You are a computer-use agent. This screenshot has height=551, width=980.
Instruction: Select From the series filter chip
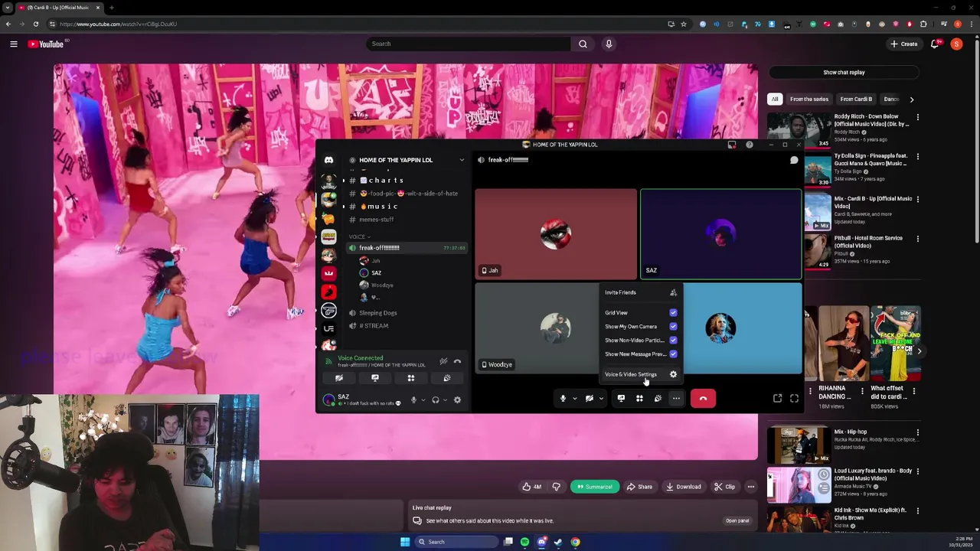click(x=809, y=99)
